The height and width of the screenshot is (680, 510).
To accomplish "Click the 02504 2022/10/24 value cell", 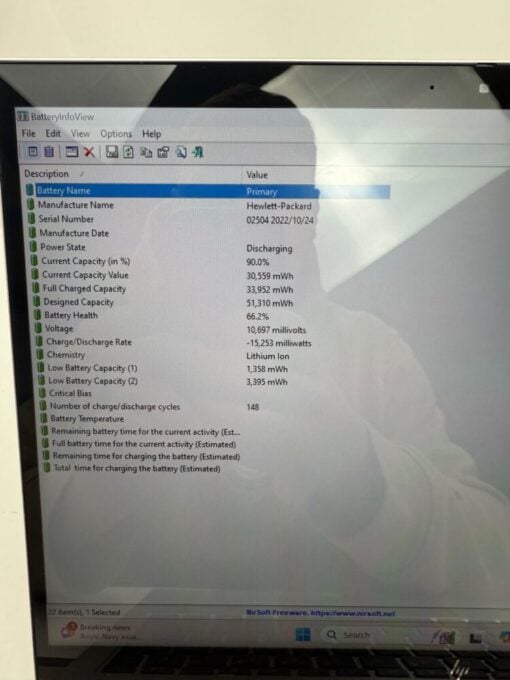I will pyautogui.click(x=280, y=220).
